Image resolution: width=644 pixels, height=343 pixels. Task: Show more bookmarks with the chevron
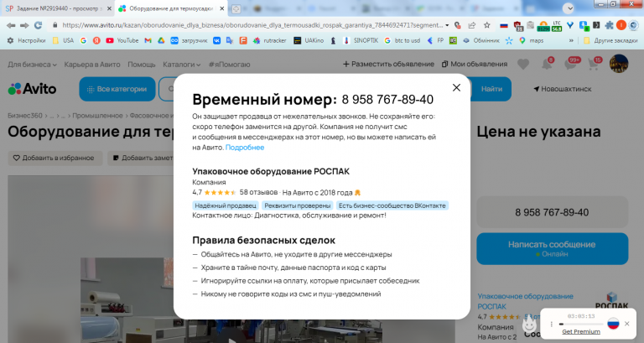(571, 40)
